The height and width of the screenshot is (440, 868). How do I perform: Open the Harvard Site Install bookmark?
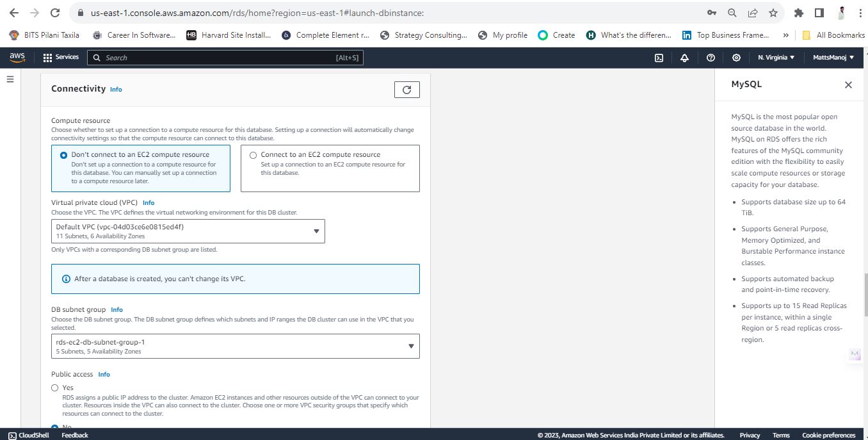click(229, 35)
